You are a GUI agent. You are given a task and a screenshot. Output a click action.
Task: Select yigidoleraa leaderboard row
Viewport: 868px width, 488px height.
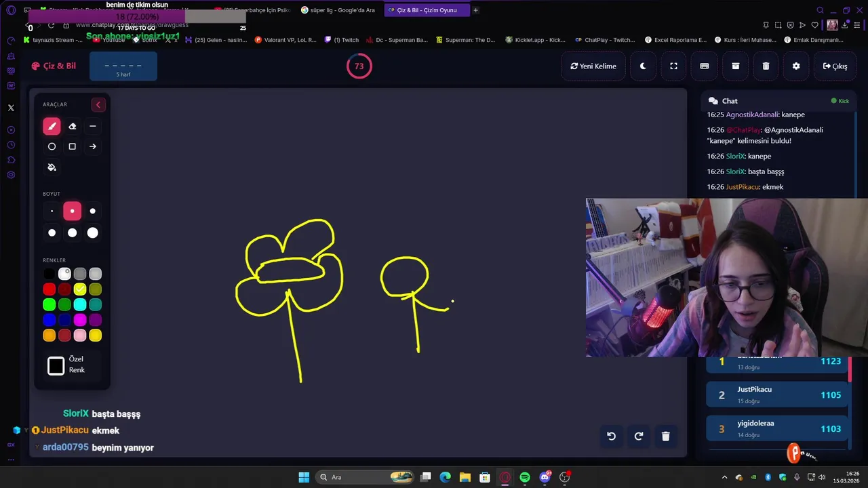(x=777, y=428)
